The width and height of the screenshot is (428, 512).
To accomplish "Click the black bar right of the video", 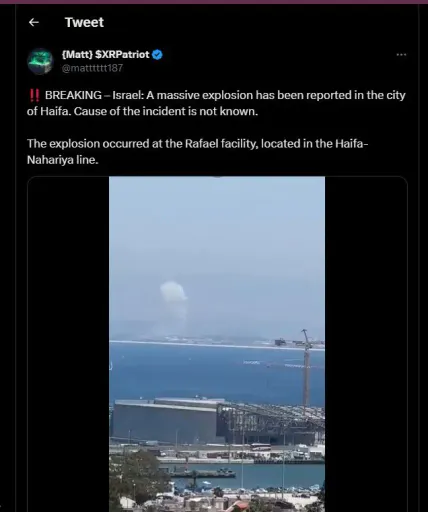I will coord(366,344).
